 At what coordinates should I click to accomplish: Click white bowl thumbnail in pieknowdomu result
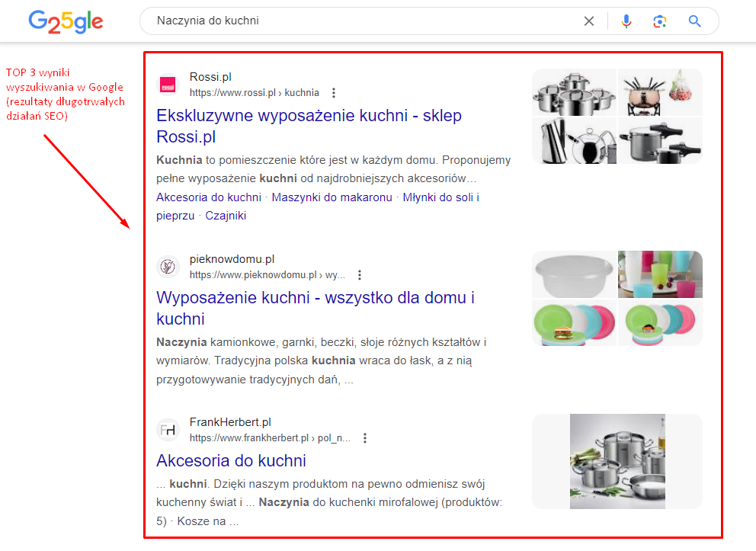574,274
